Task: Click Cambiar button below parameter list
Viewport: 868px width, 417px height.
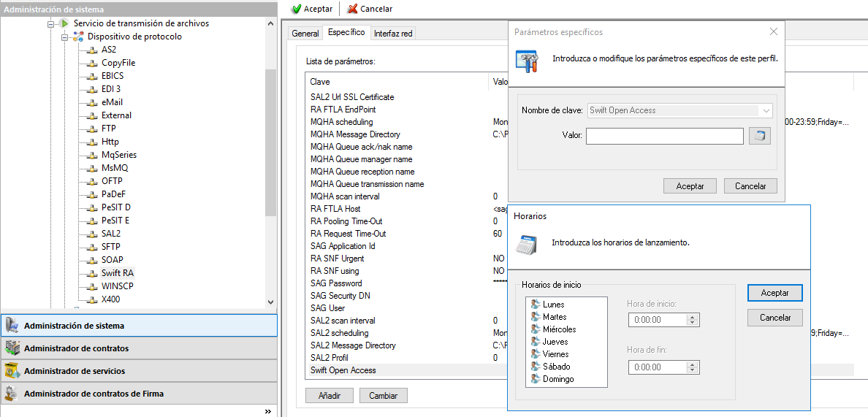Action: [384, 395]
